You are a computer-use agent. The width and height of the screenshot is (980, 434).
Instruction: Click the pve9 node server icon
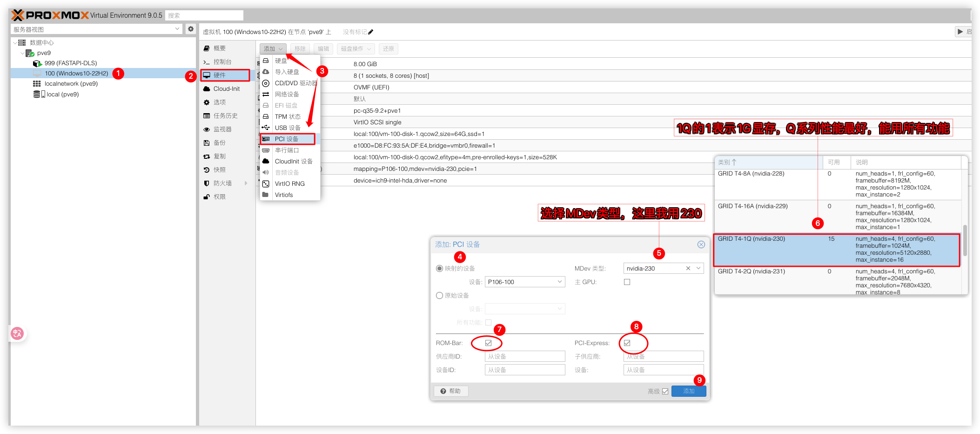click(x=30, y=53)
